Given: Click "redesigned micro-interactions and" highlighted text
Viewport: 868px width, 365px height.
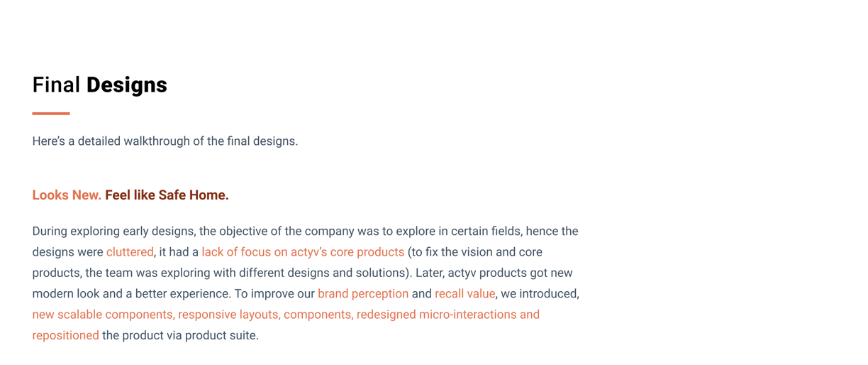Looking at the screenshot, I should (448, 315).
